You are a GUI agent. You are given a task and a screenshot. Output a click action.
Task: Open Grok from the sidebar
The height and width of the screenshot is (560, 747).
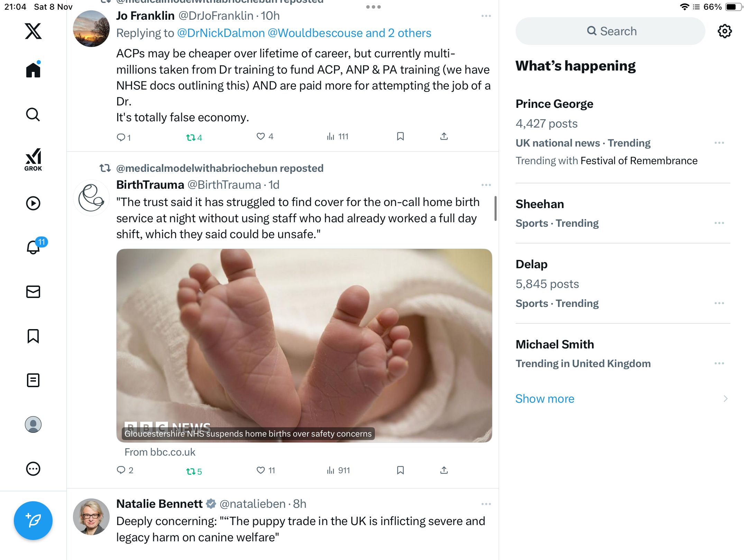point(33,159)
